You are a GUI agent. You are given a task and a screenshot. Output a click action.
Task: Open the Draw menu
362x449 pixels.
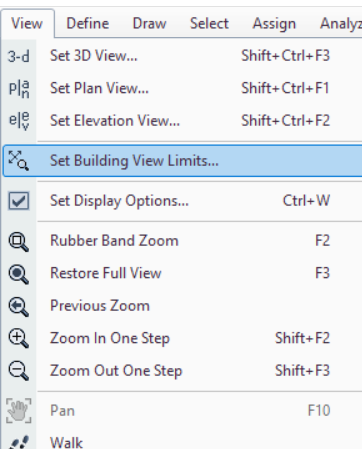tap(149, 24)
